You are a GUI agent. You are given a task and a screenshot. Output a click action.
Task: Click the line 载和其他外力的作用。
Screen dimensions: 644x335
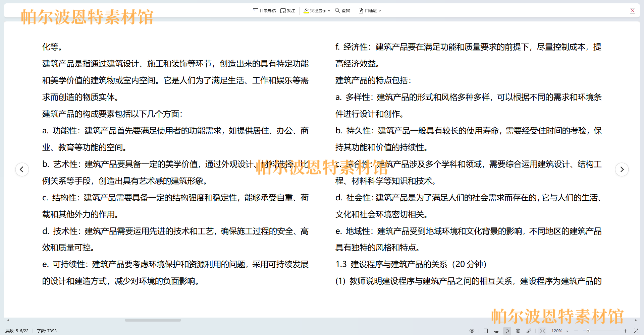(x=80, y=214)
